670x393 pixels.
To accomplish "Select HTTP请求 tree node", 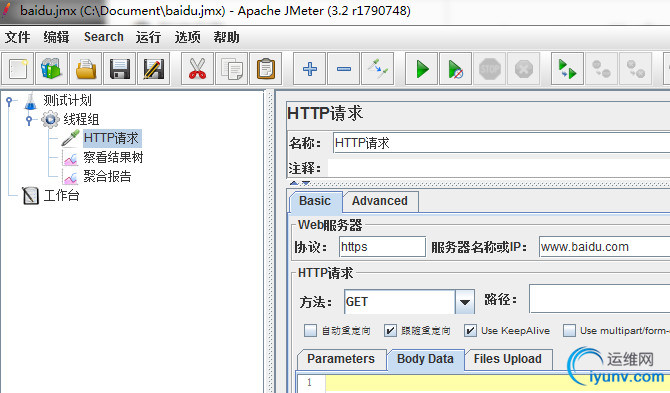I will click(x=111, y=138).
